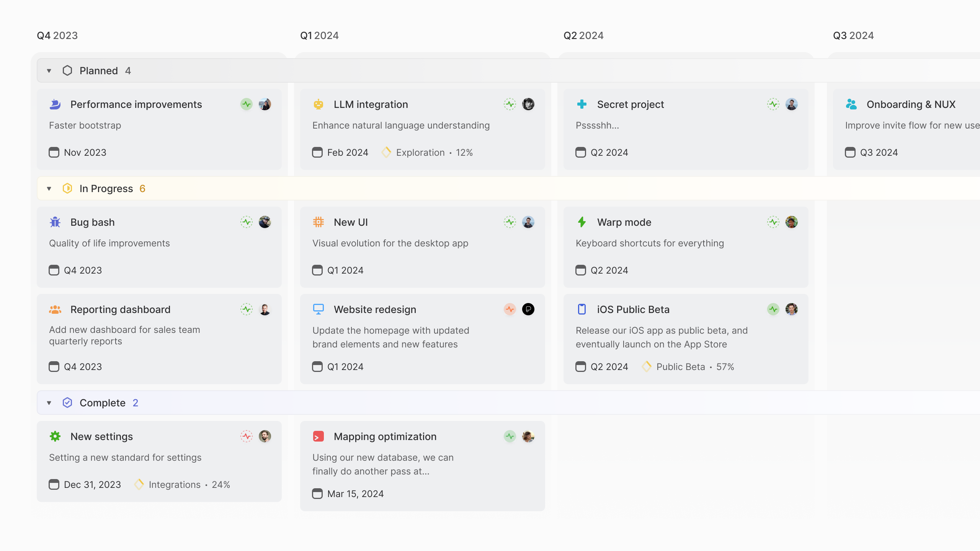Click the assignee avatar on Website redesign
Image resolution: width=980 pixels, height=551 pixels.
click(x=529, y=309)
